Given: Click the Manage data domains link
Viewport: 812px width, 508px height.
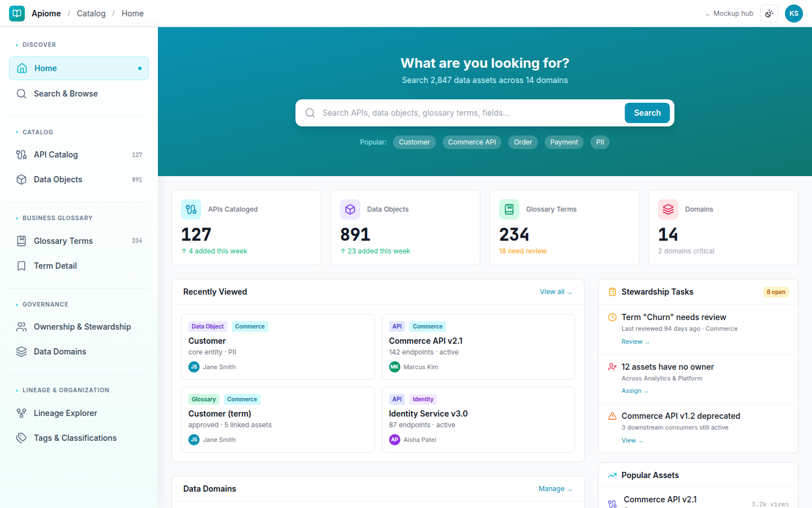Looking at the screenshot, I should [x=555, y=489].
